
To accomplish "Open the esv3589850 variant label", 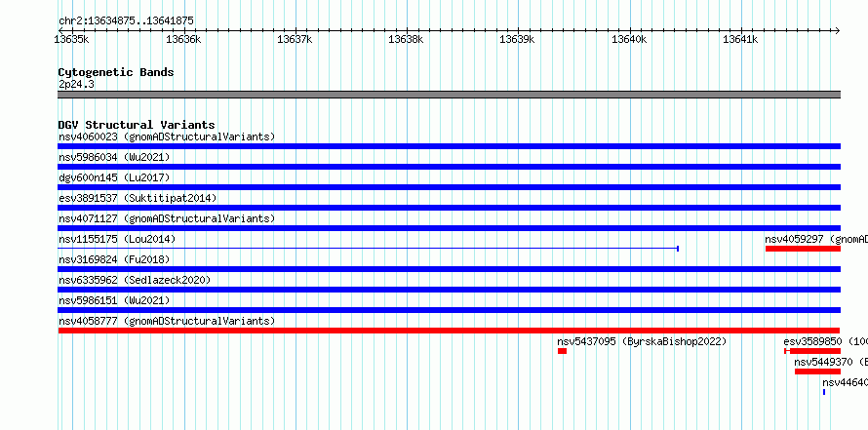I will click(825, 341).
